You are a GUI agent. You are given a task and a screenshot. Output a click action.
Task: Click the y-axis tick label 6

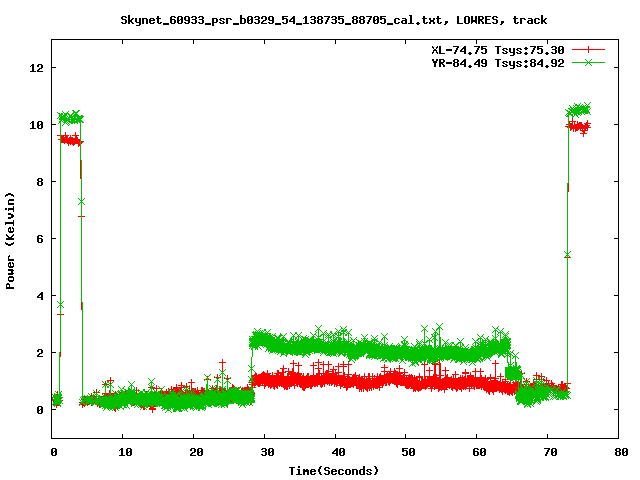click(40, 239)
